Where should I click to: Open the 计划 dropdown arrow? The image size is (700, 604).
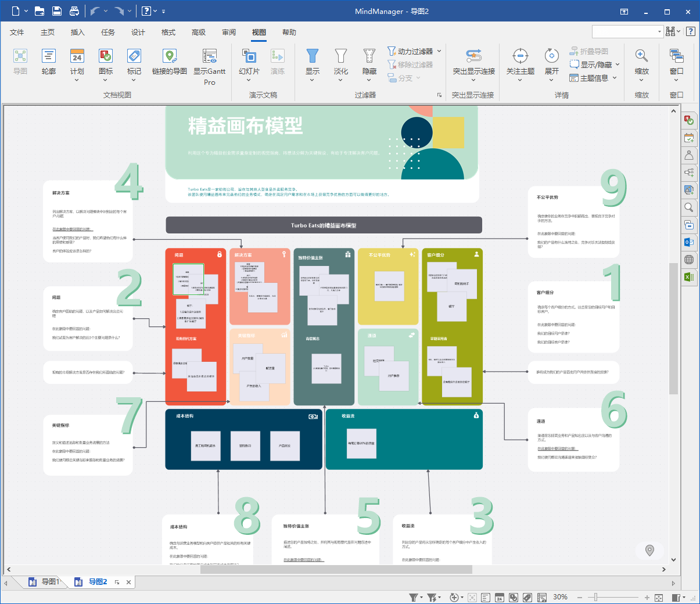(x=77, y=81)
